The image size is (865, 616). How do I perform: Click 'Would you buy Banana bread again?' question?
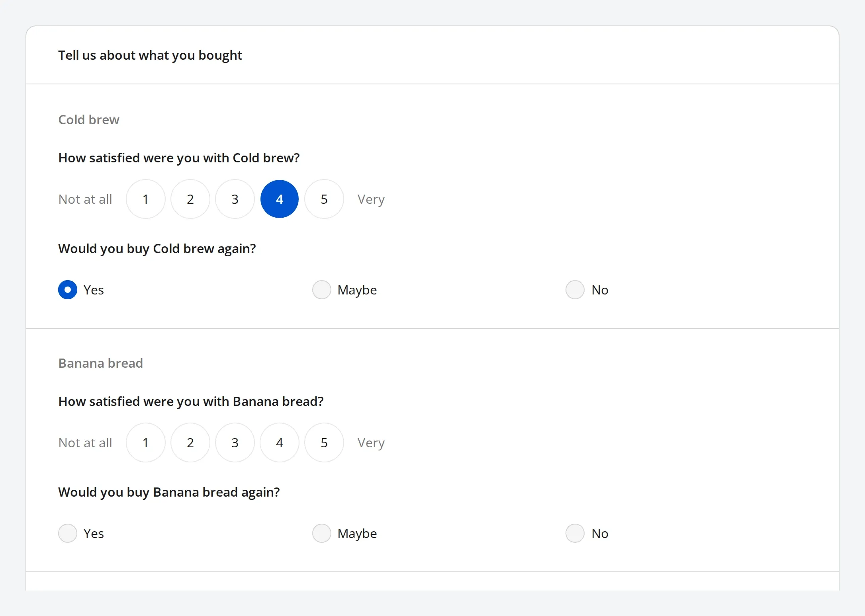coord(169,492)
